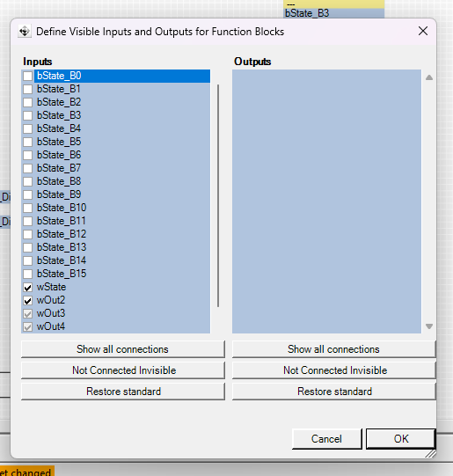Toggle the bState_B4 checkbox
453x476 pixels.
27,128
